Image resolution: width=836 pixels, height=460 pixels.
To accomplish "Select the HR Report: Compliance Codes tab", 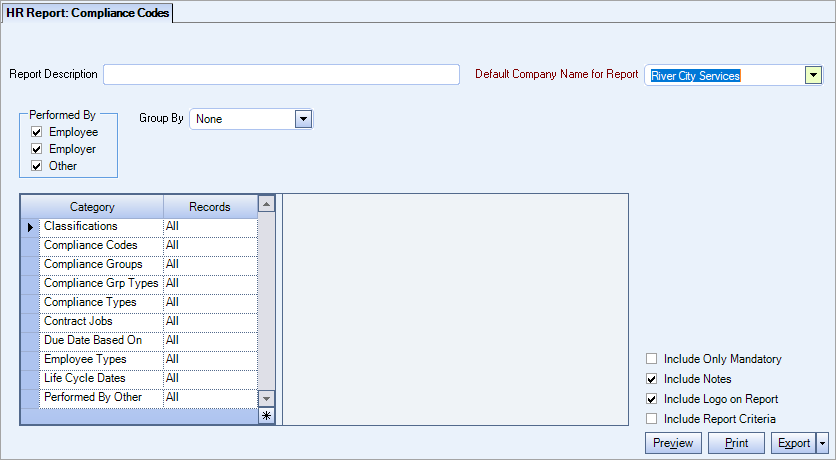I will [x=87, y=13].
